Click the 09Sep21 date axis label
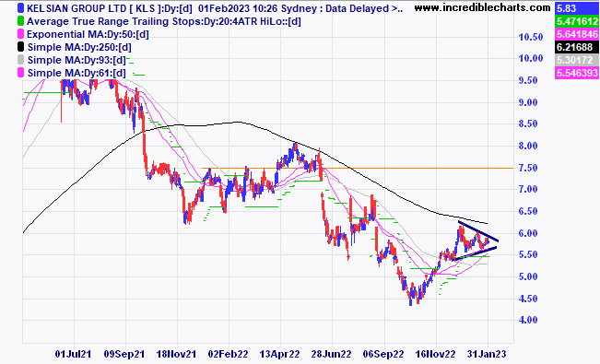This screenshot has width=600, height=364. pyautogui.click(x=124, y=355)
